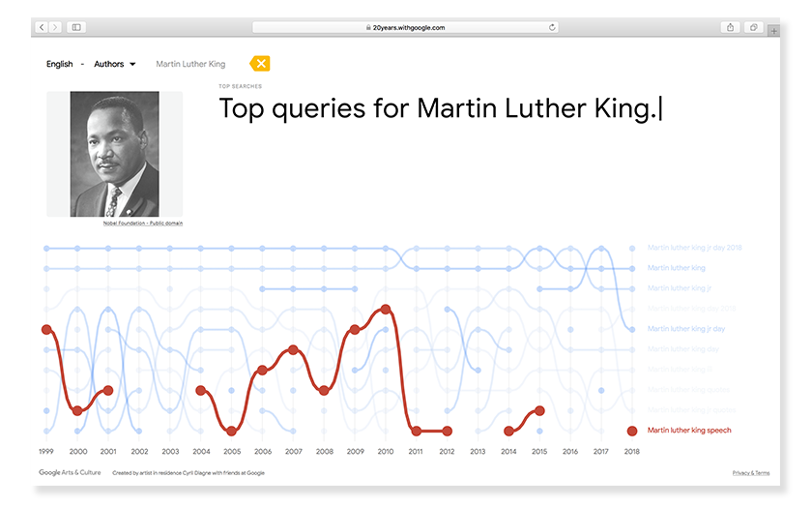Toggle the Safari sidebar button
Screen dimensions: 812x508
[x=76, y=27]
